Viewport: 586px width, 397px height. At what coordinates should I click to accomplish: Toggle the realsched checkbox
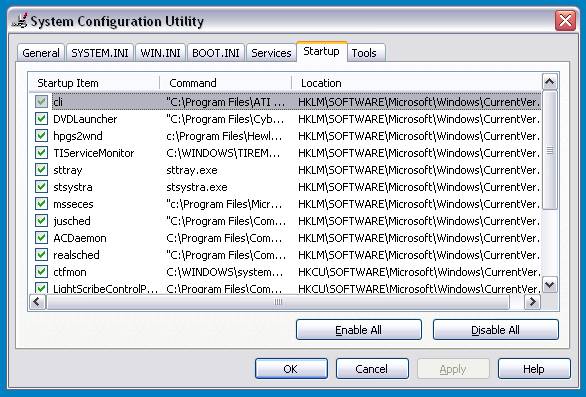tap(41, 255)
